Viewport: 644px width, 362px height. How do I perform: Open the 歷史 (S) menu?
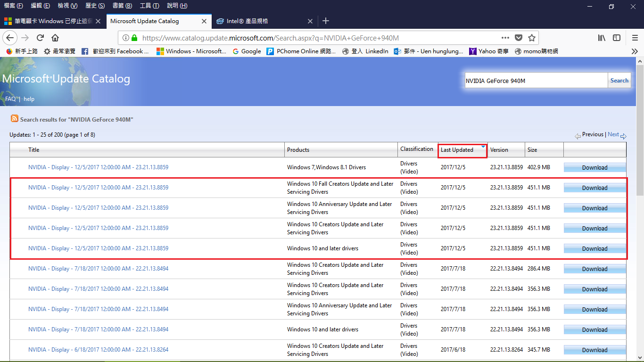[95, 6]
